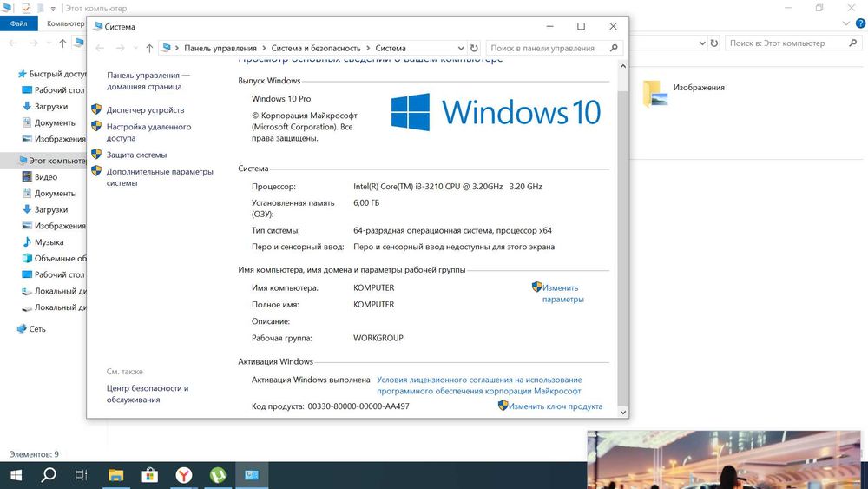Open uTorrent from taskbar

(x=218, y=475)
